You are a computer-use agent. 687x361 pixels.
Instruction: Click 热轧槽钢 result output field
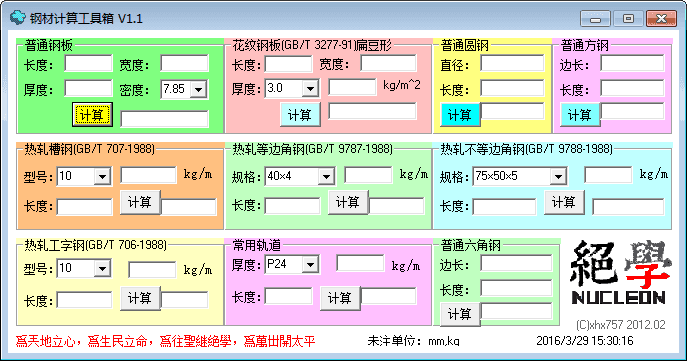[x=188, y=207]
